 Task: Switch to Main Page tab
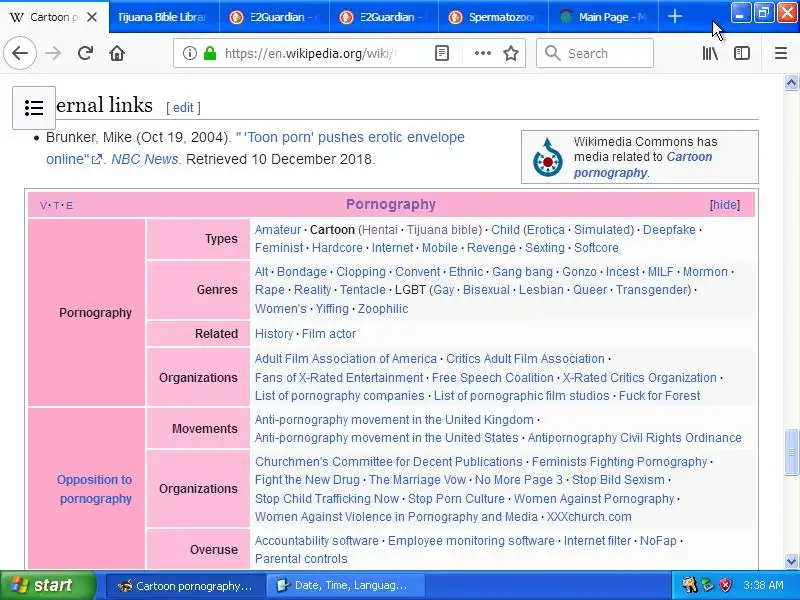pos(604,17)
